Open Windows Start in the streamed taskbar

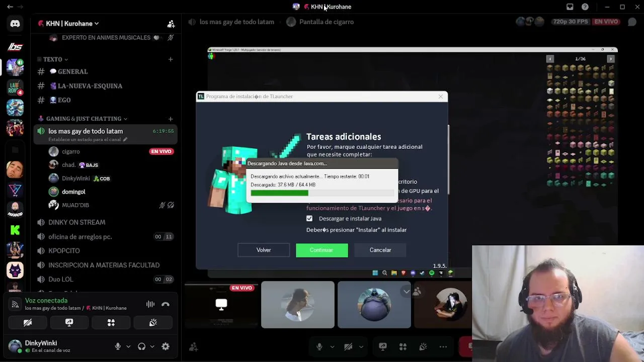375,273
